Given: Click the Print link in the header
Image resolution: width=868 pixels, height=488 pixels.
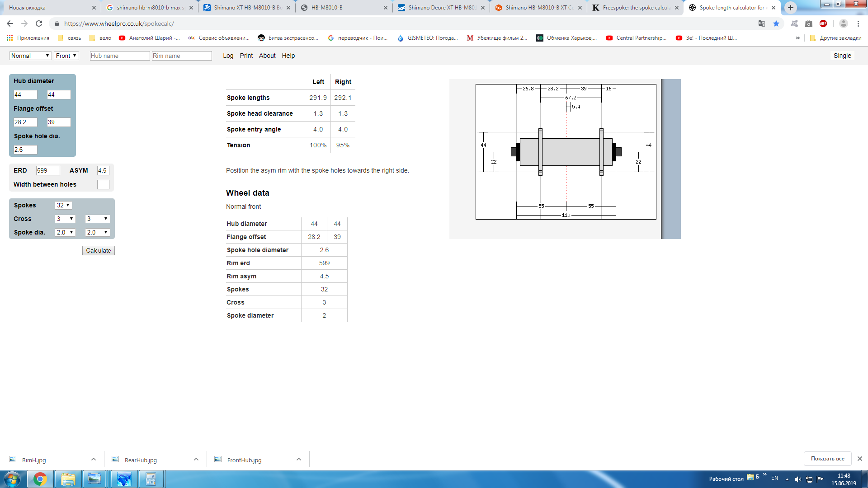Looking at the screenshot, I should coord(246,56).
